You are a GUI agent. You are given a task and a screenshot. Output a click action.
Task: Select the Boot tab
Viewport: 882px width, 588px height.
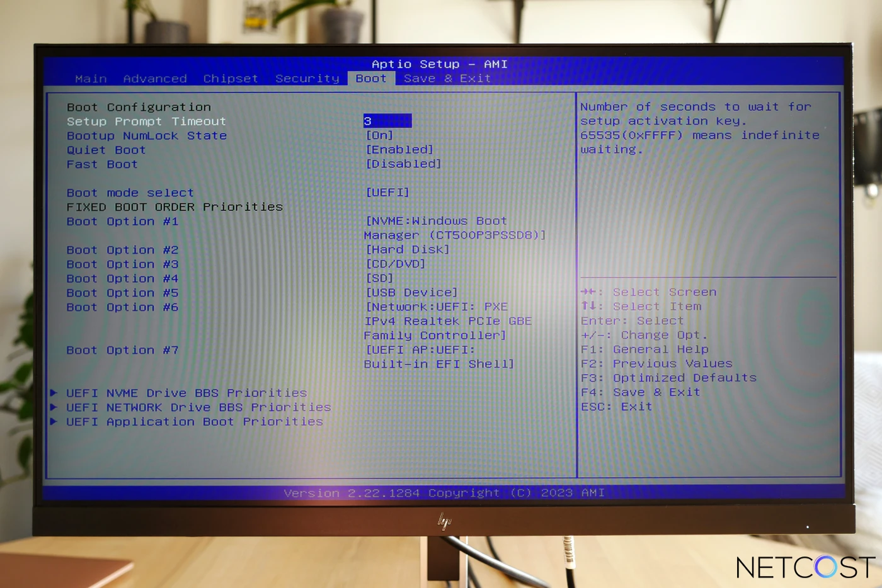coord(371,78)
